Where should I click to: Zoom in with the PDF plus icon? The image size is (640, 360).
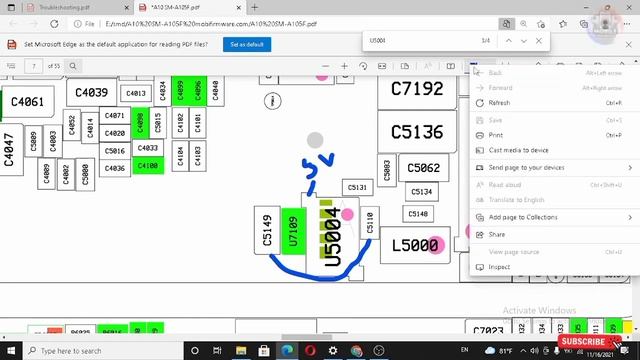(x=344, y=66)
